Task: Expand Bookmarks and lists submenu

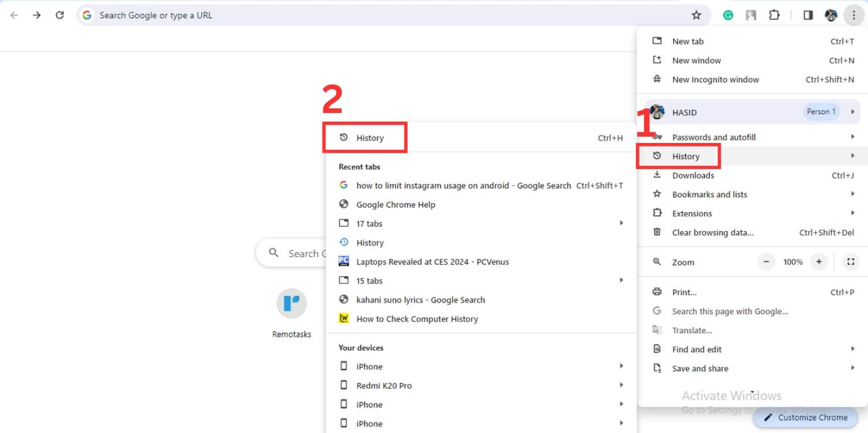Action: tap(752, 194)
